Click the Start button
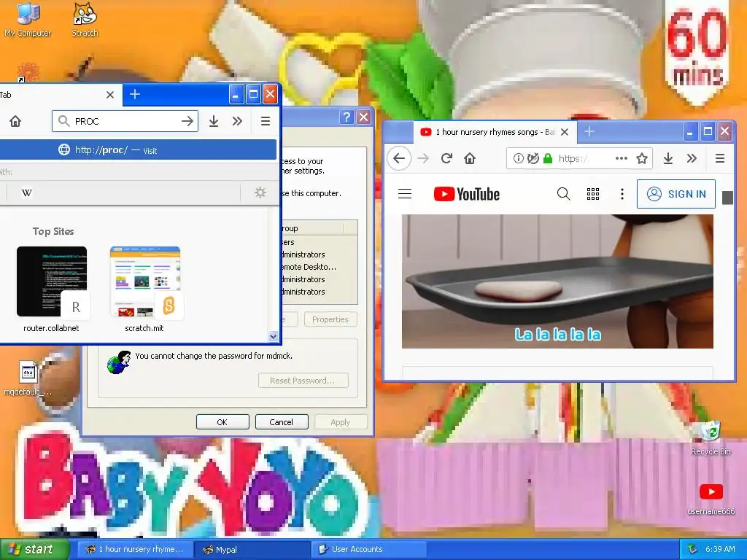The width and height of the screenshot is (747, 560). point(34,549)
